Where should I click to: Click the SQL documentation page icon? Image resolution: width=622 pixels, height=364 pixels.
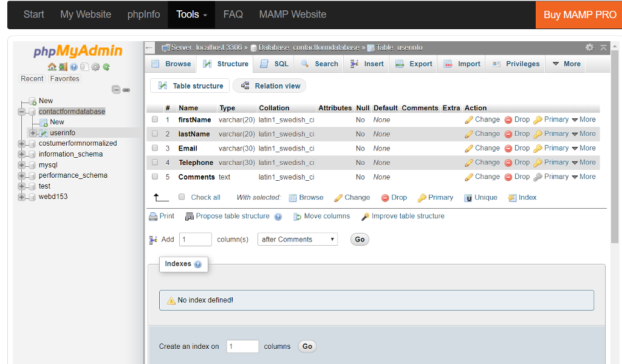(84, 67)
